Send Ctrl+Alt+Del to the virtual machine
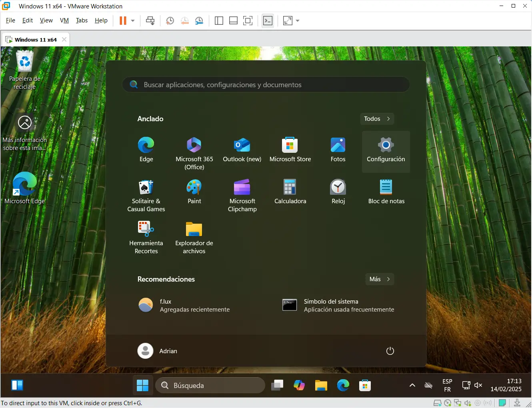 click(150, 20)
